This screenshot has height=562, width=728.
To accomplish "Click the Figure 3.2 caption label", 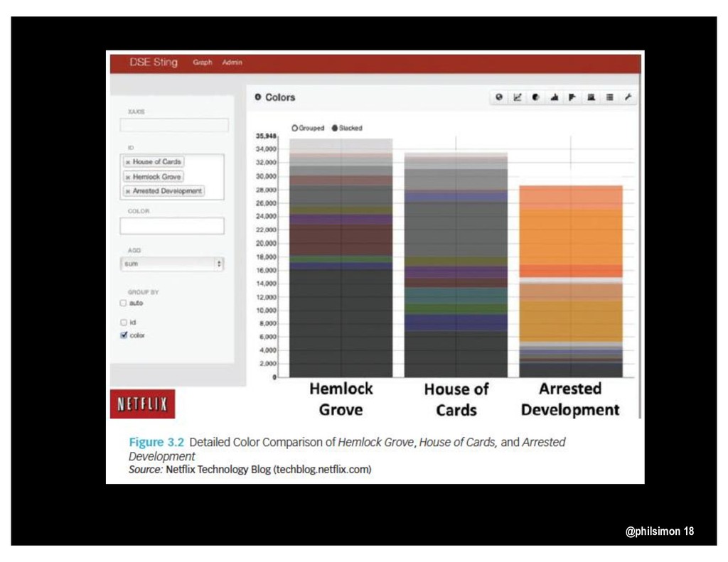I will pos(156,442).
